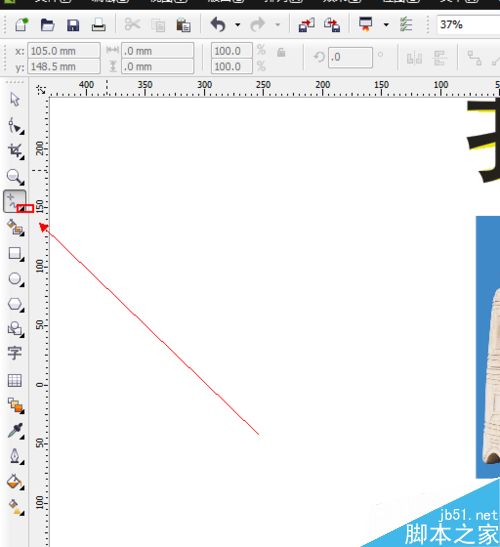Select the Fill bucket tool
The height and width of the screenshot is (547, 500).
[x=15, y=482]
